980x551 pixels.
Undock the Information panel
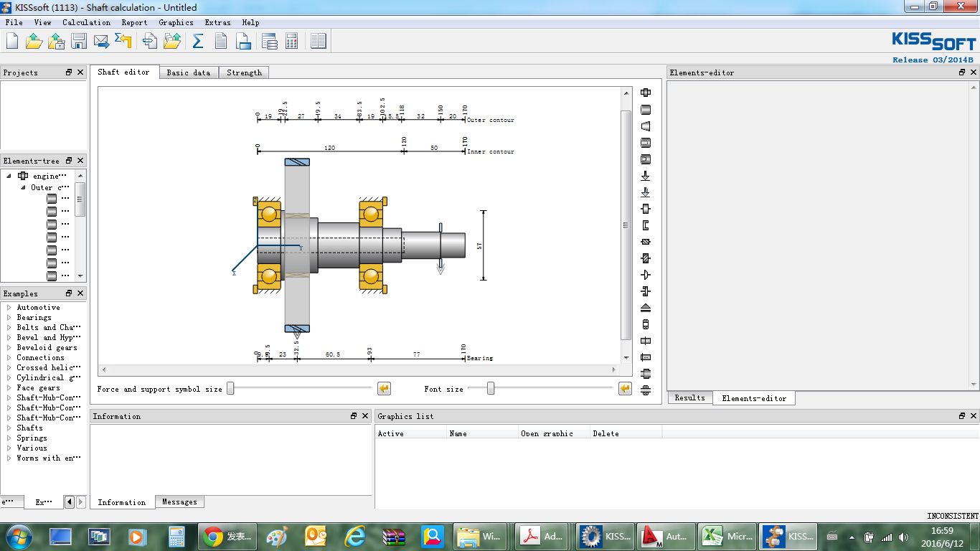point(354,416)
